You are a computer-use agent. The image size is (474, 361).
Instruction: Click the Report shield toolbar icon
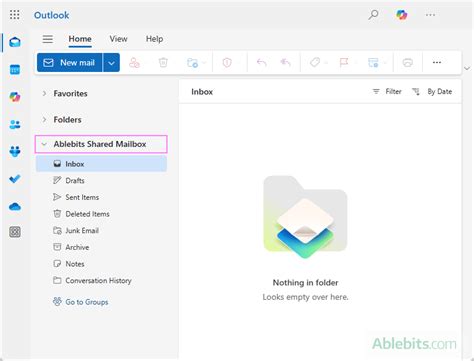pyautogui.click(x=227, y=62)
